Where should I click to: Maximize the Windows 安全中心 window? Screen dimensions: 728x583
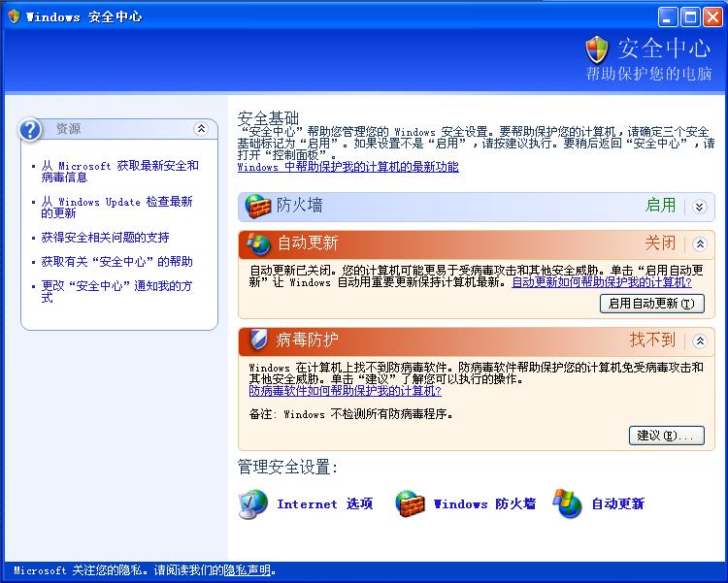pyautogui.click(x=690, y=17)
